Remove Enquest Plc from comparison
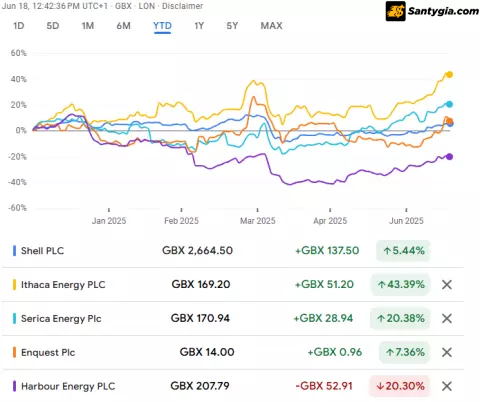Screen dimensions: 480x402 (x=447, y=352)
